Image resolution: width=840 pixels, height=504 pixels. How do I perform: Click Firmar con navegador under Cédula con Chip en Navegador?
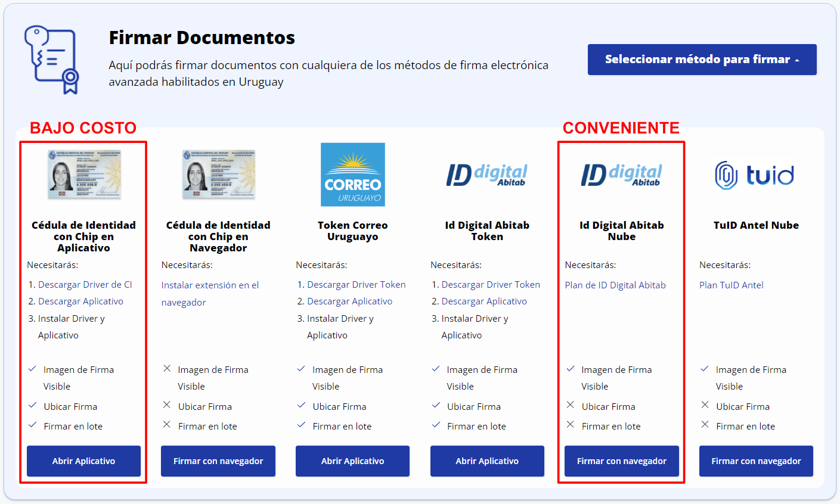click(218, 461)
